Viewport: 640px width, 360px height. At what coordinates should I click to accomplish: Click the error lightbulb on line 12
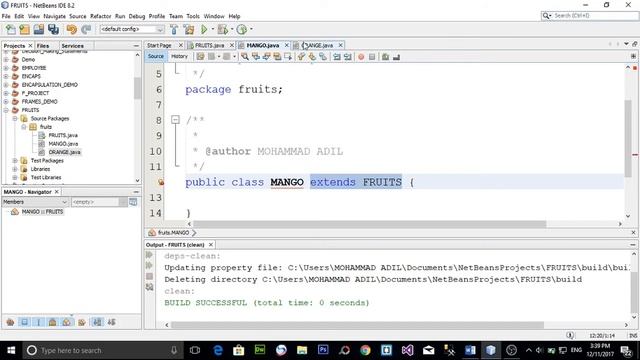(x=161, y=182)
